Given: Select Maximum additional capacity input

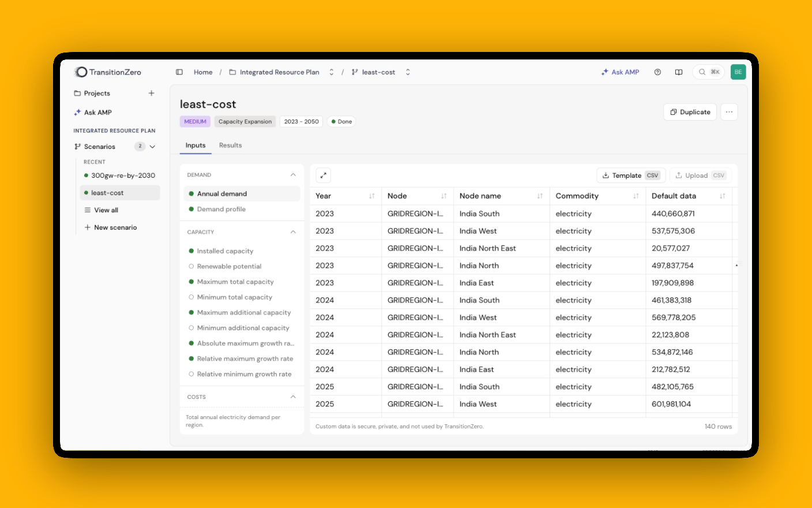Looking at the screenshot, I should (242, 313).
